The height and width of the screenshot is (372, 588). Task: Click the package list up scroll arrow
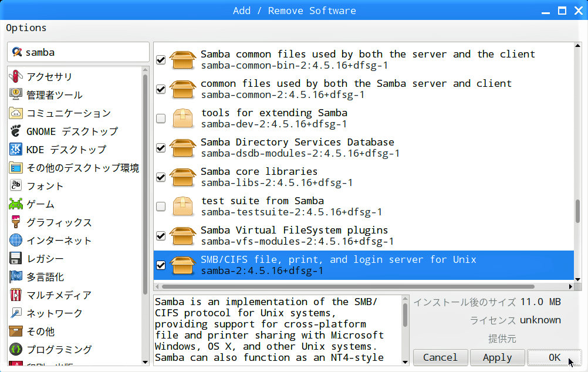tap(577, 46)
